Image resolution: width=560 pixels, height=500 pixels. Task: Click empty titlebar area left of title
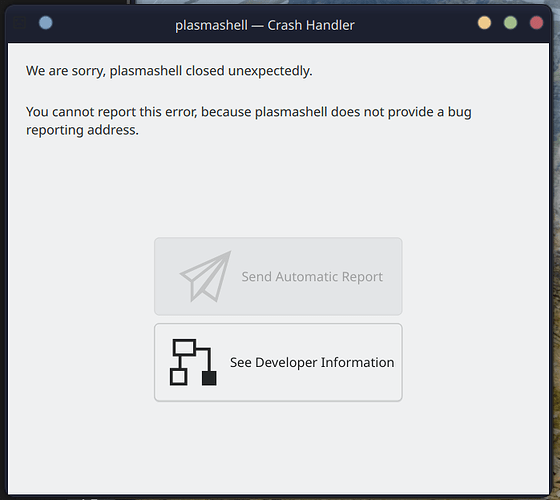point(111,24)
